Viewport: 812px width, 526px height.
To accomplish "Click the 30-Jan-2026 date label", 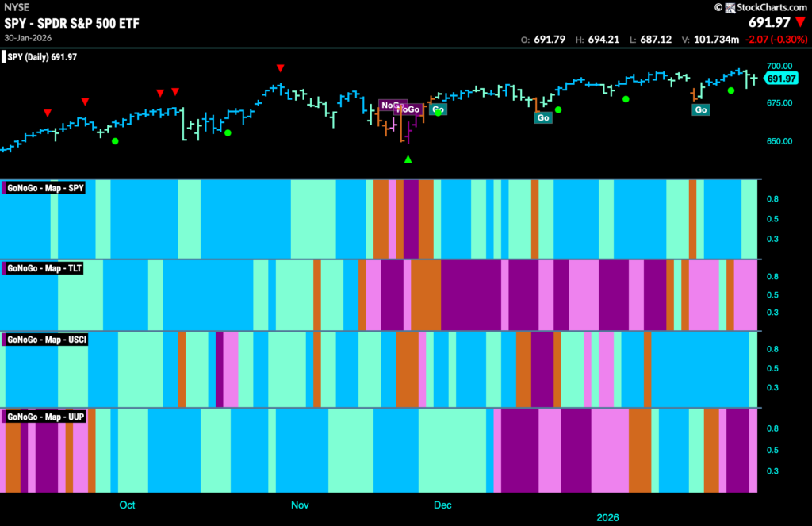I will [28, 38].
